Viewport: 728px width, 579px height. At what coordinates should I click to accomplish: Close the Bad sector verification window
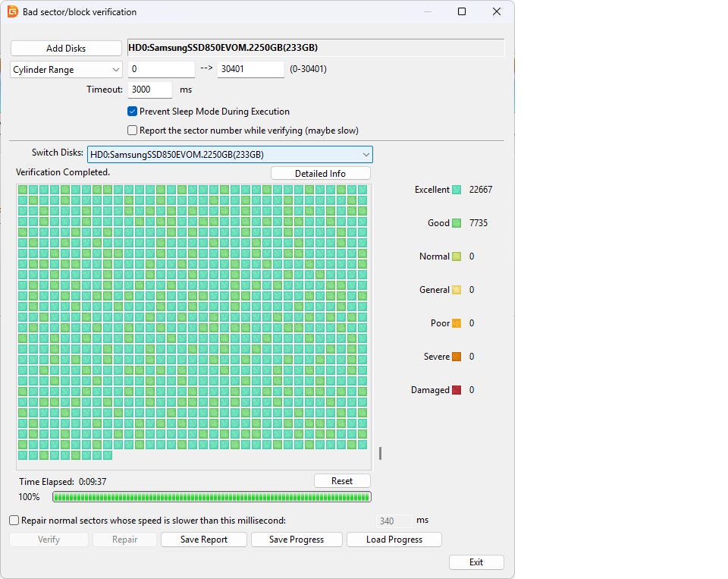pos(497,12)
